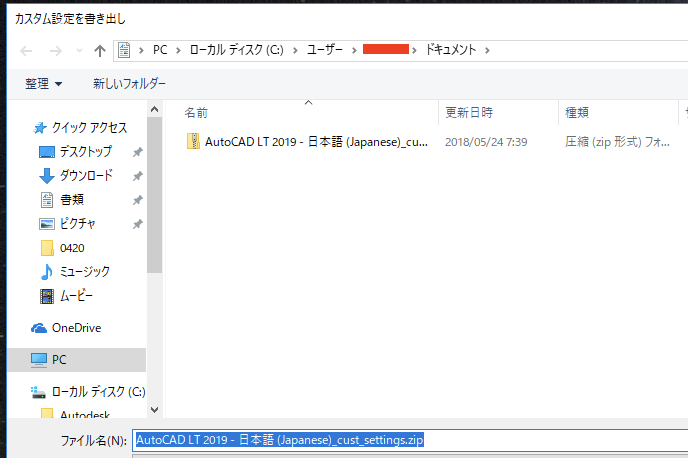Click the file date 2018/05/24 7:39
This screenshot has width=688, height=458.
tap(486, 142)
